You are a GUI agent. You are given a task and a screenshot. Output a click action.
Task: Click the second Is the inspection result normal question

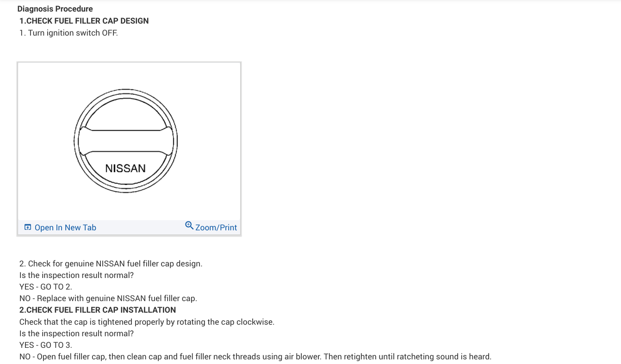[x=76, y=333]
